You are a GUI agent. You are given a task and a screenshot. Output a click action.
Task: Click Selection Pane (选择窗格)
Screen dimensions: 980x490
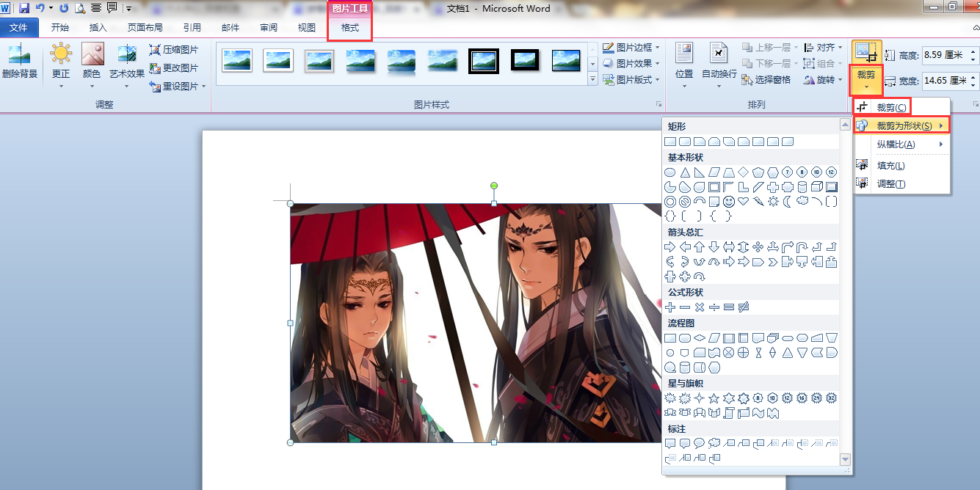click(767, 79)
